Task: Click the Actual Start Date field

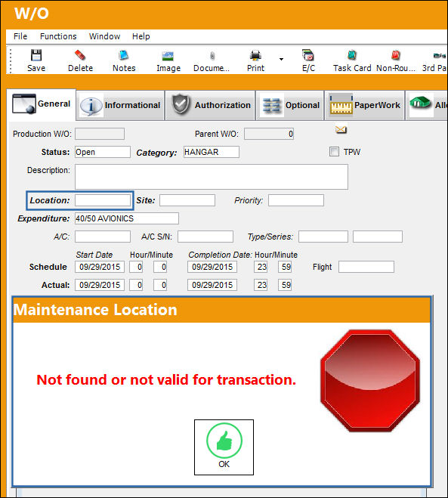Action: (100, 285)
